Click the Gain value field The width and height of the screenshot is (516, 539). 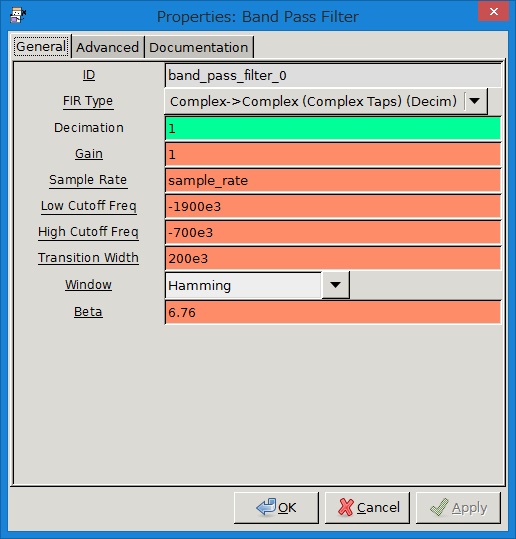[x=333, y=155]
